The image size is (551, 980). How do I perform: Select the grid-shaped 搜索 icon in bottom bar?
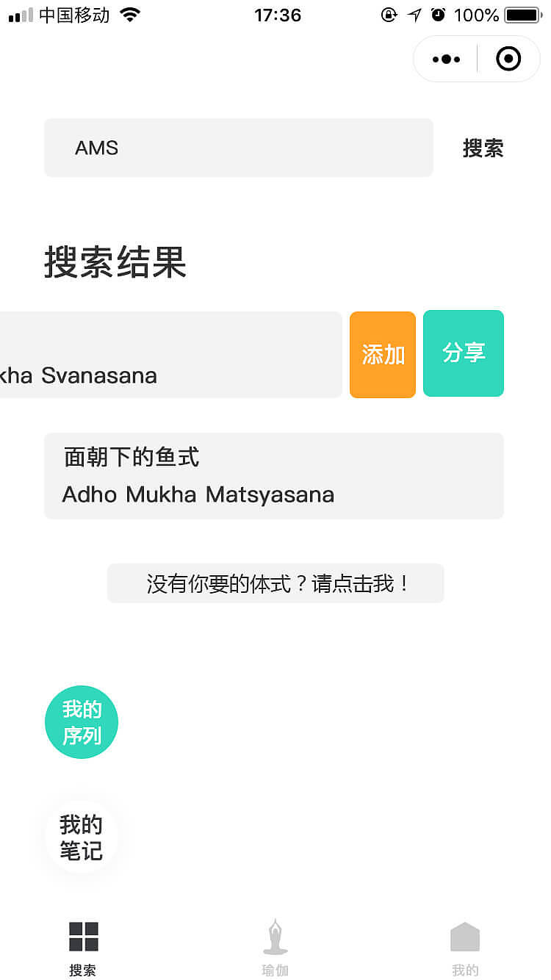click(x=82, y=934)
